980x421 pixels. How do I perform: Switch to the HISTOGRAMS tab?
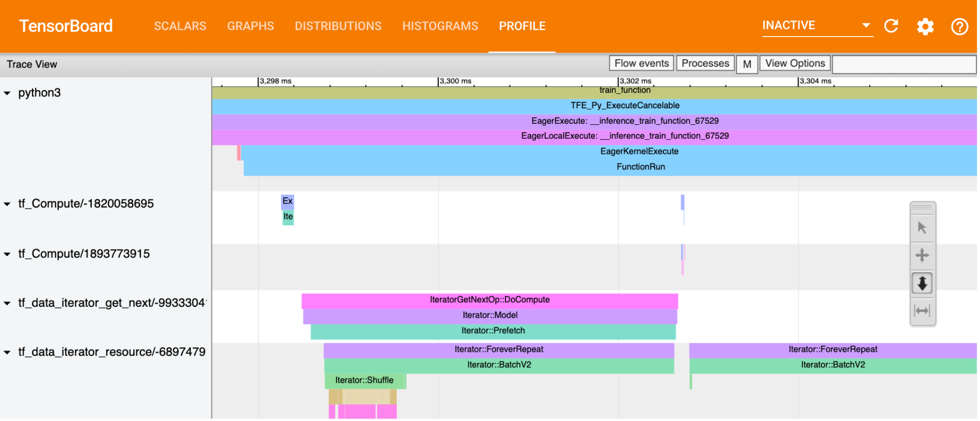pyautogui.click(x=440, y=26)
